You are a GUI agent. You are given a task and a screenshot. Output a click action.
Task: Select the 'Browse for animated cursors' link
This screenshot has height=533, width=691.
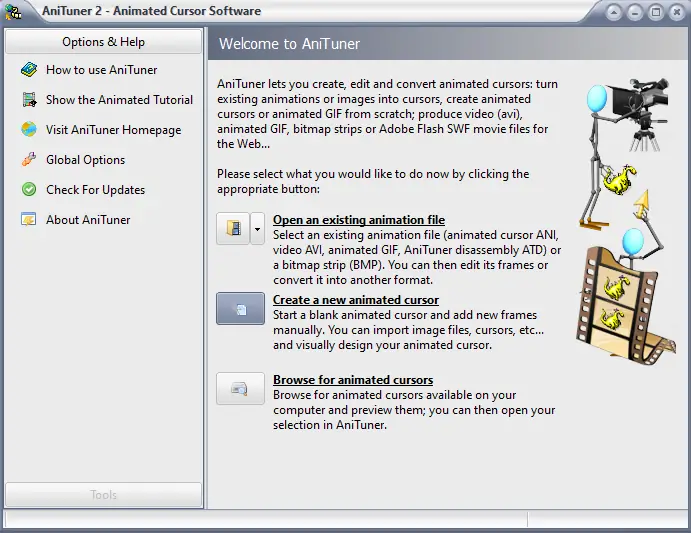[353, 380]
